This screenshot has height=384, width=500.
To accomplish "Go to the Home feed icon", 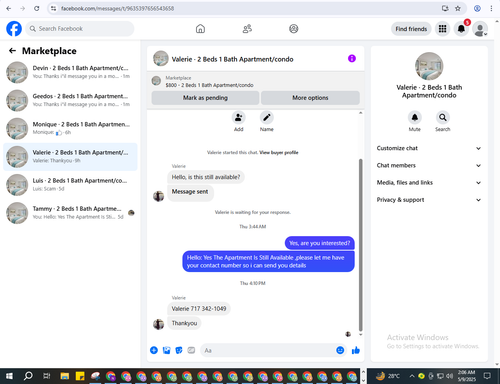I will pyautogui.click(x=200, y=29).
